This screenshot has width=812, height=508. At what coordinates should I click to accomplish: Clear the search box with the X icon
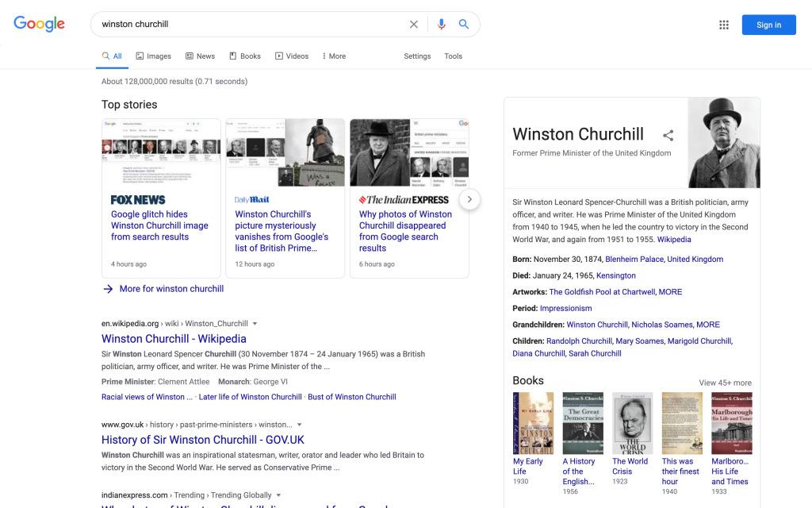tap(414, 25)
